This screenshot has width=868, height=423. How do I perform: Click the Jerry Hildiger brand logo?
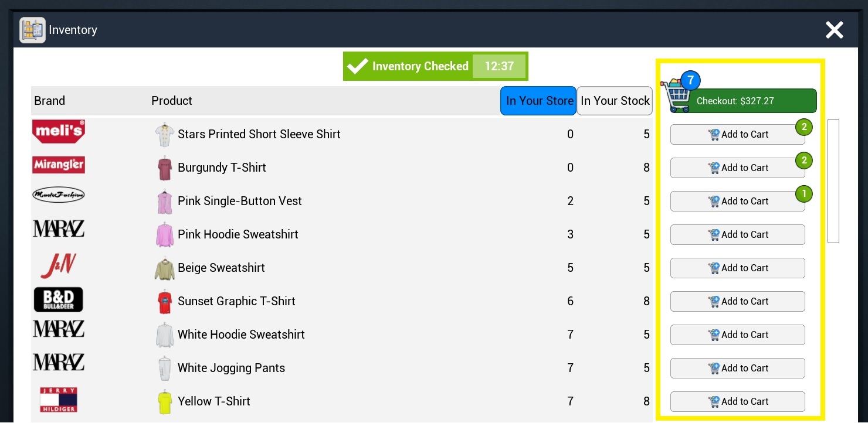[59, 400]
